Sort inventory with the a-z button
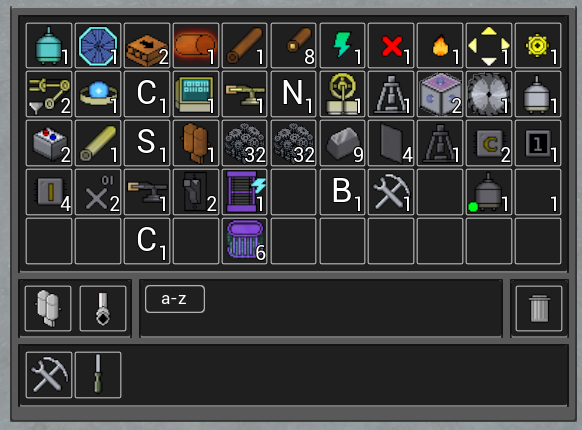 [174, 299]
